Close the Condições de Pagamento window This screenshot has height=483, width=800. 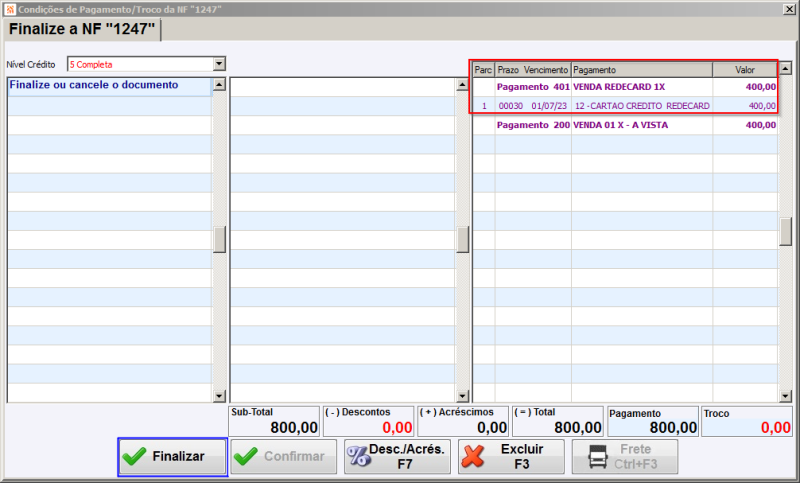pos(789,9)
